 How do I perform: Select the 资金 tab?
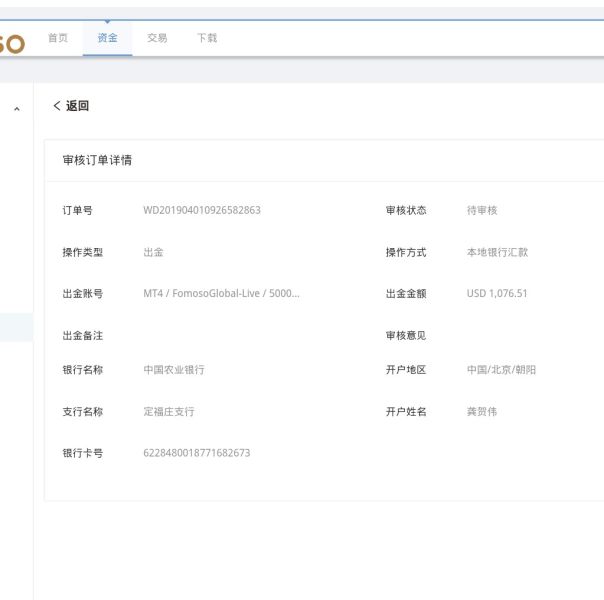pyautogui.click(x=107, y=38)
